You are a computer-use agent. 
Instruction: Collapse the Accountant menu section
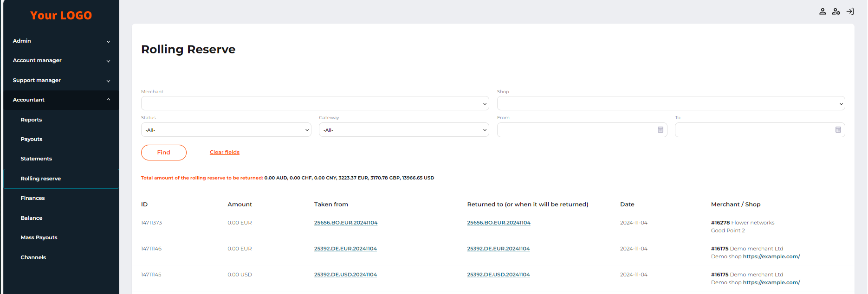pyautogui.click(x=61, y=100)
